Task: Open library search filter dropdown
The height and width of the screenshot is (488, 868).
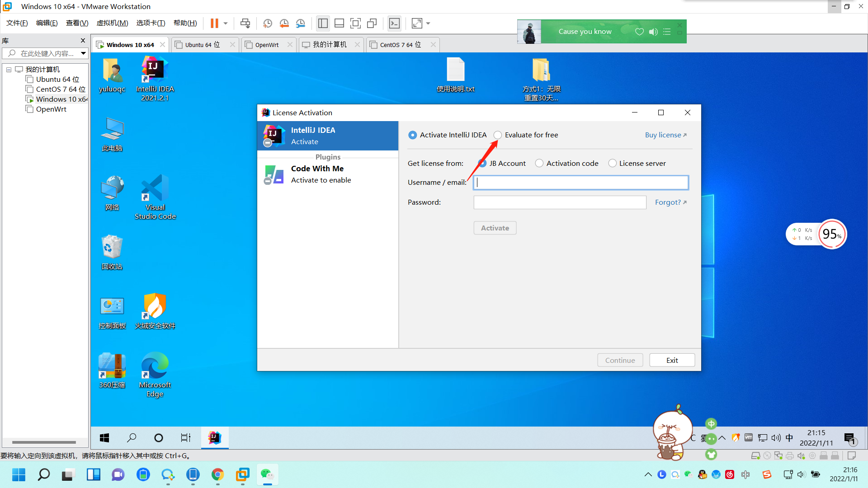Action: (x=83, y=53)
